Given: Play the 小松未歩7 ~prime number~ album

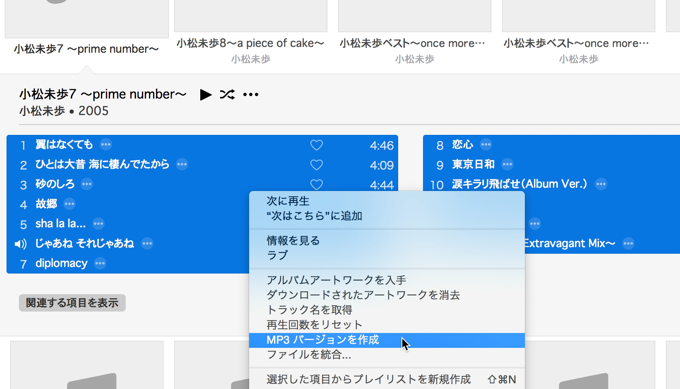Looking at the screenshot, I should 206,95.
